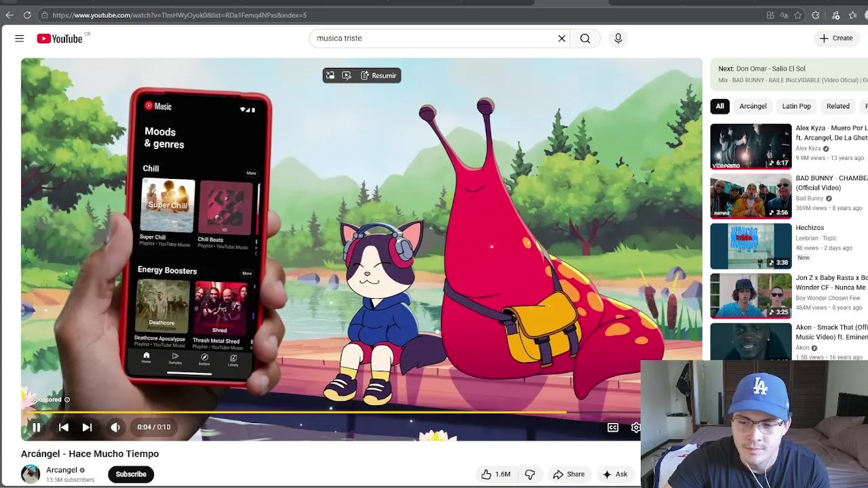This screenshot has height=488, width=868.
Task: Share the video
Action: click(568, 474)
